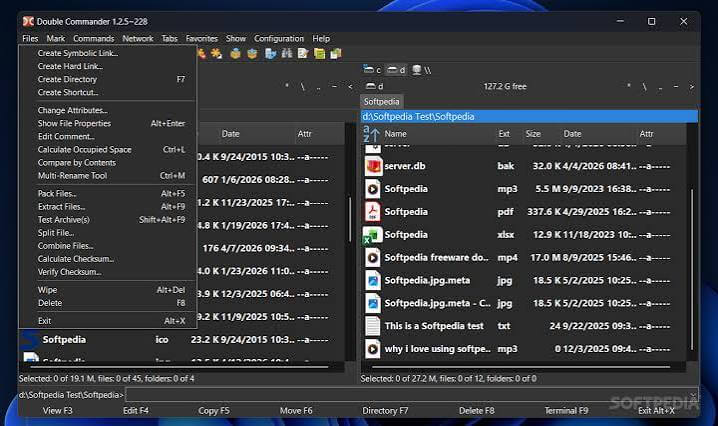Select 'Softpedia freeware do..' mp4 file name
The height and width of the screenshot is (426, 718).
pyautogui.click(x=436, y=257)
